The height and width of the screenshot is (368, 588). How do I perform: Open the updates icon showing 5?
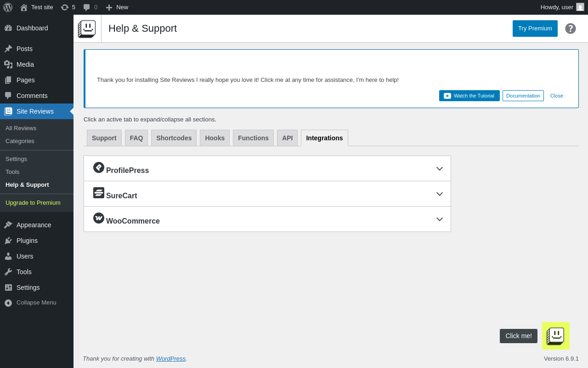pos(68,7)
